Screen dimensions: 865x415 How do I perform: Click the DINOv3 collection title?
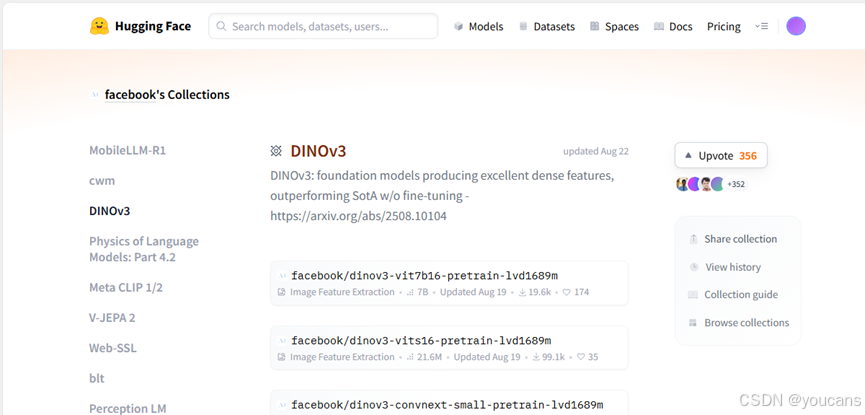click(318, 151)
